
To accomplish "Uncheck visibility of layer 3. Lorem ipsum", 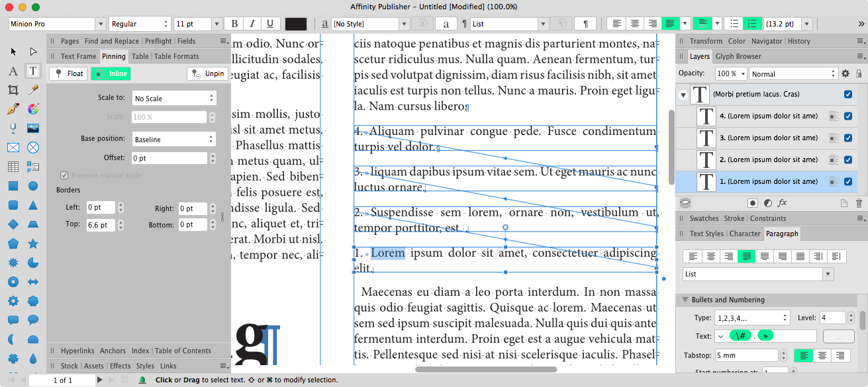I will (x=848, y=138).
